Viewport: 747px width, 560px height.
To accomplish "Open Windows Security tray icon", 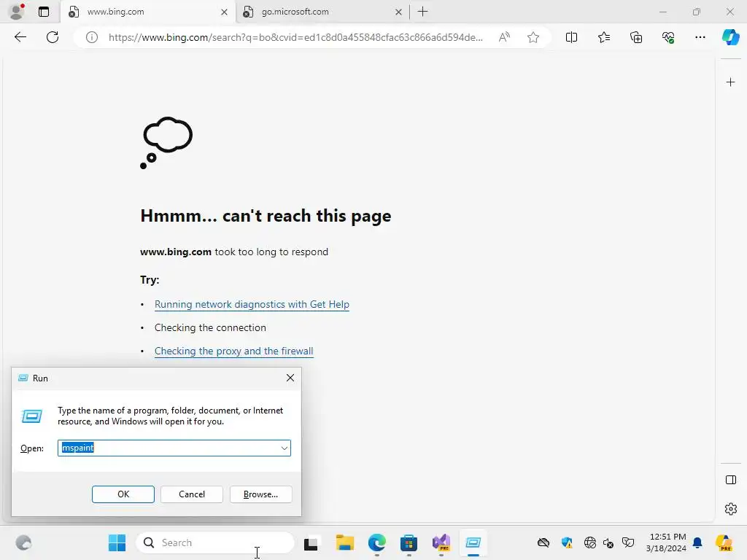I will [x=566, y=542].
